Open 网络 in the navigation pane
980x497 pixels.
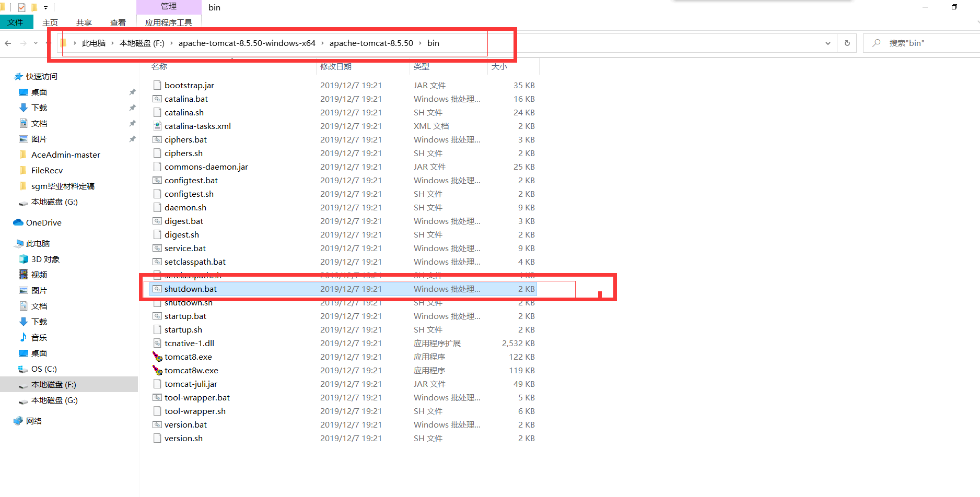tap(34, 421)
